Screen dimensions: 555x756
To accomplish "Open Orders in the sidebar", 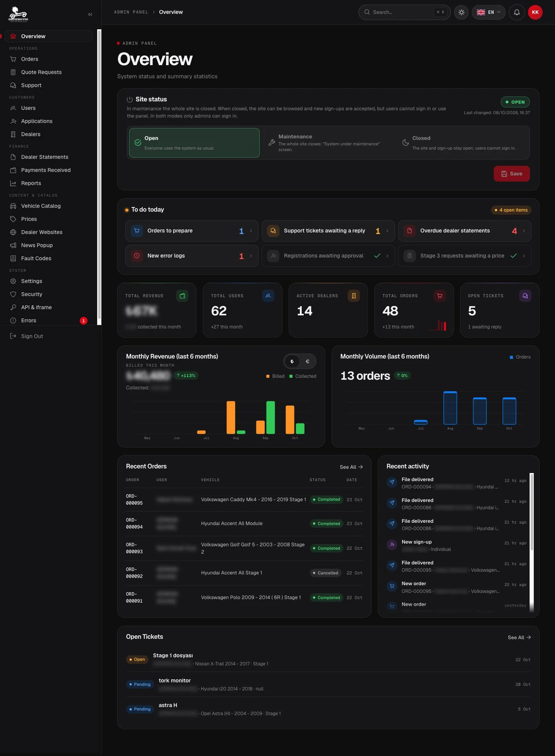I will 49,59.
